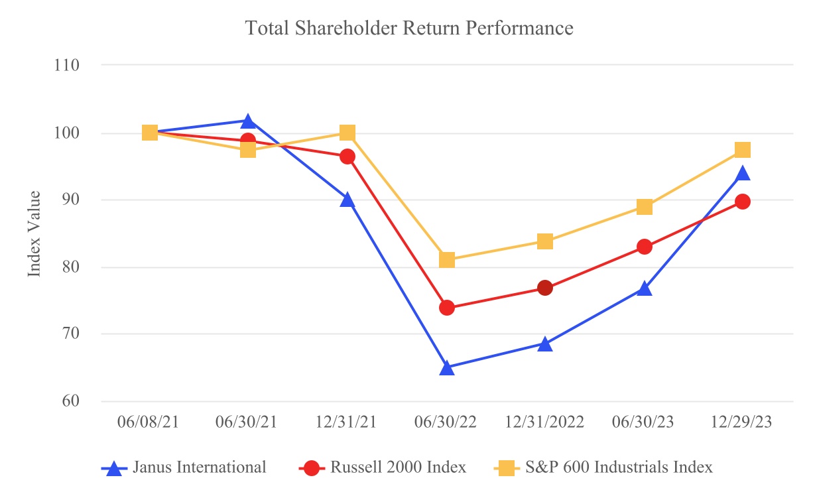Click the Janus International legend label
Viewport: 813px width, 504px height.
[x=200, y=468]
